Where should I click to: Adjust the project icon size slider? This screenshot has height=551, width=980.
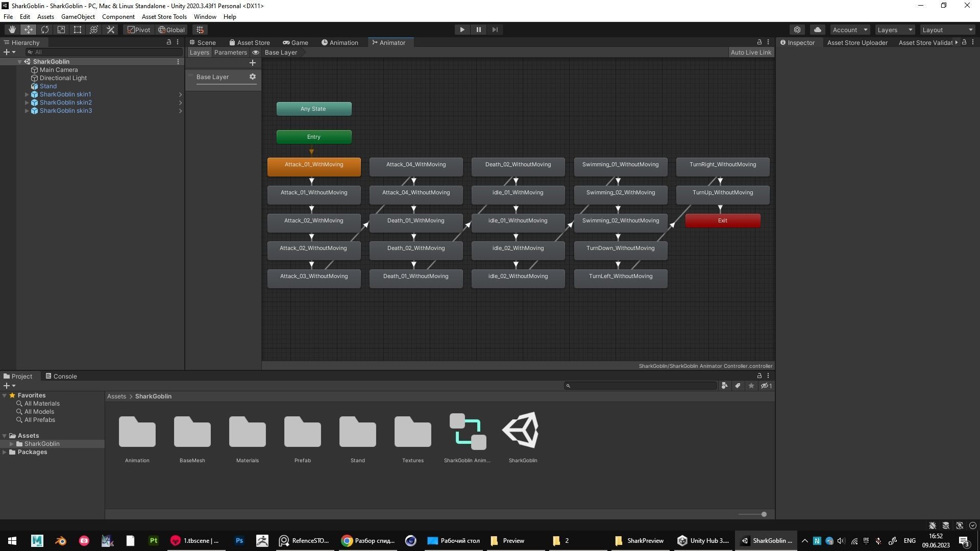(764, 514)
